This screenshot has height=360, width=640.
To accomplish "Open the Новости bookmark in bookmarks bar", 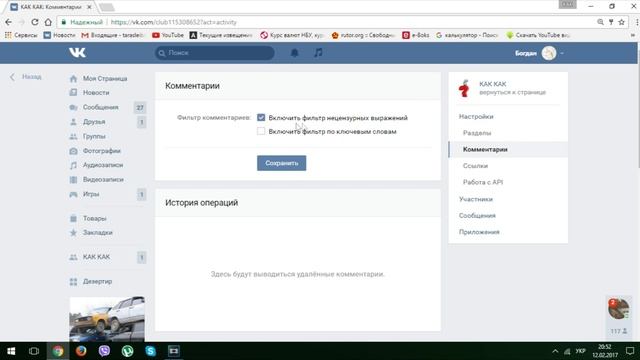I will (60, 35).
